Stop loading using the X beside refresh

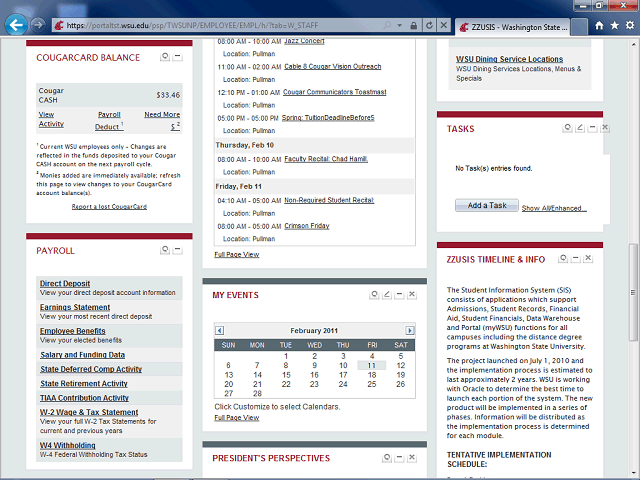(444, 25)
